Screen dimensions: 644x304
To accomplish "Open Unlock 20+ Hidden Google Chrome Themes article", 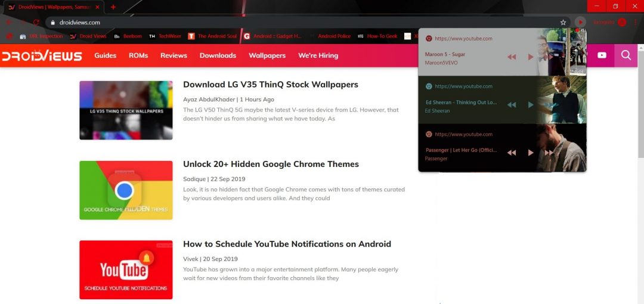I will (271, 165).
